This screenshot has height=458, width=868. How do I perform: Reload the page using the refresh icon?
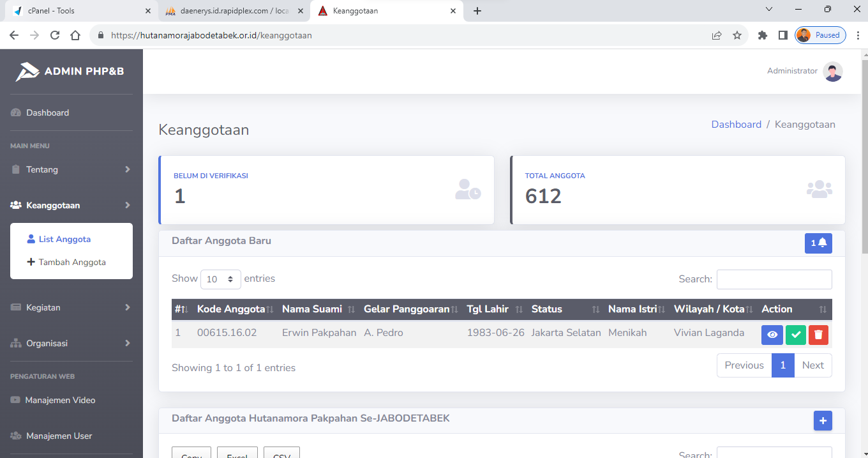pyautogui.click(x=55, y=36)
